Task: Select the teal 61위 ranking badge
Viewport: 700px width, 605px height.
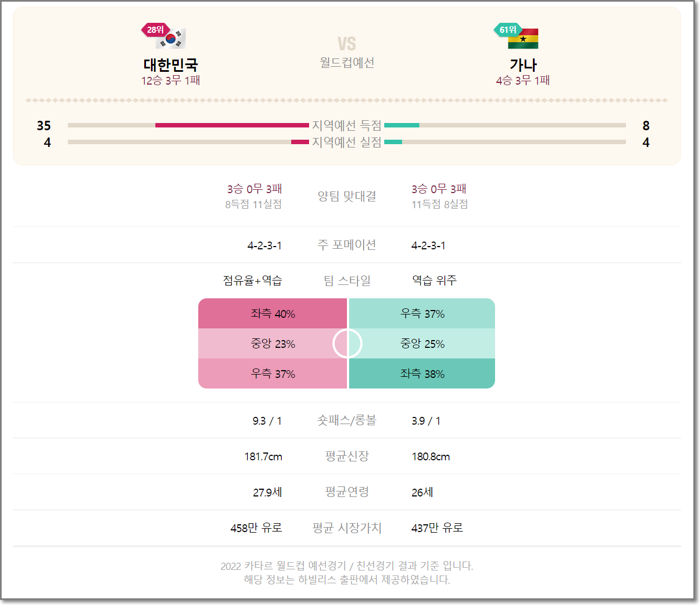Action: pos(507,29)
